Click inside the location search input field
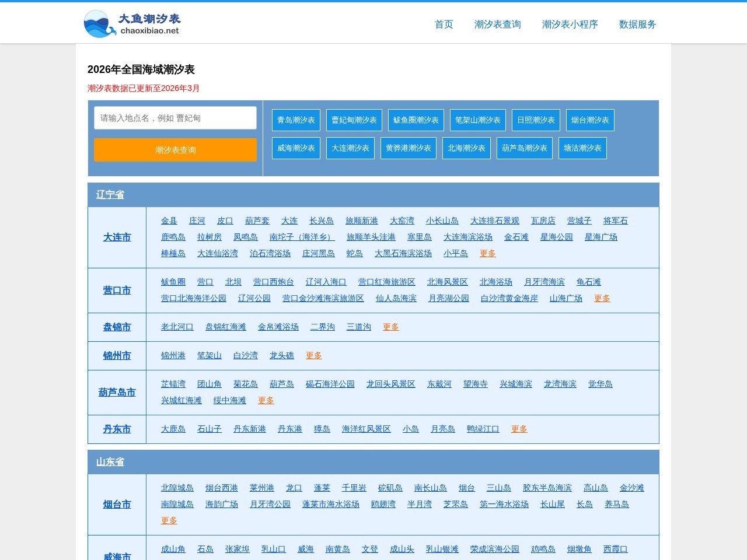The height and width of the screenshot is (560, 747). tap(175, 118)
